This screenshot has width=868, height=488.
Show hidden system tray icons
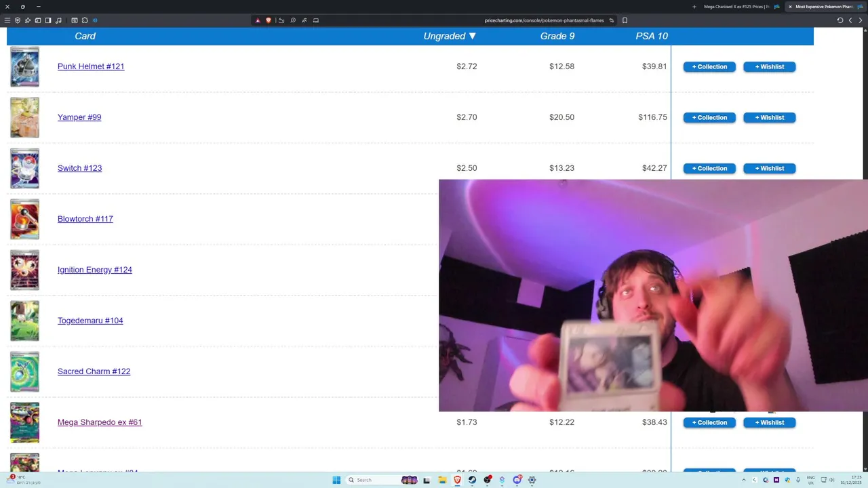click(x=744, y=480)
